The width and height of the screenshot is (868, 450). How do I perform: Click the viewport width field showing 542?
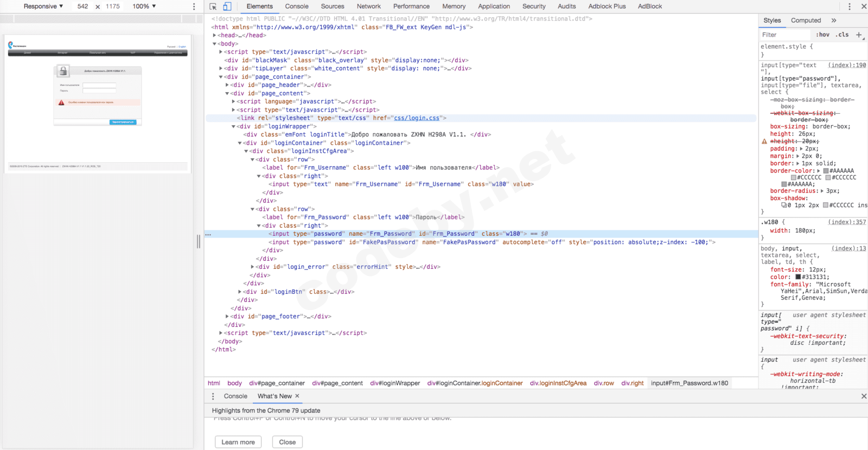[82, 7]
